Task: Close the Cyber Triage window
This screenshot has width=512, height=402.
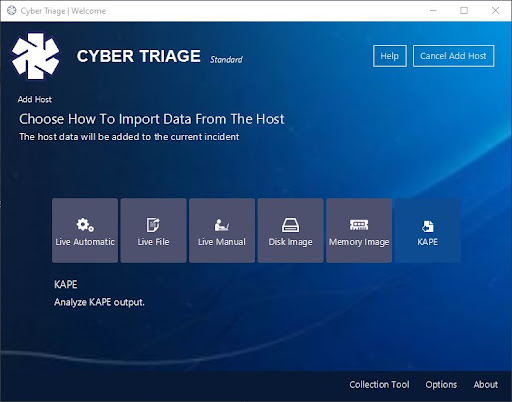Action: click(495, 11)
